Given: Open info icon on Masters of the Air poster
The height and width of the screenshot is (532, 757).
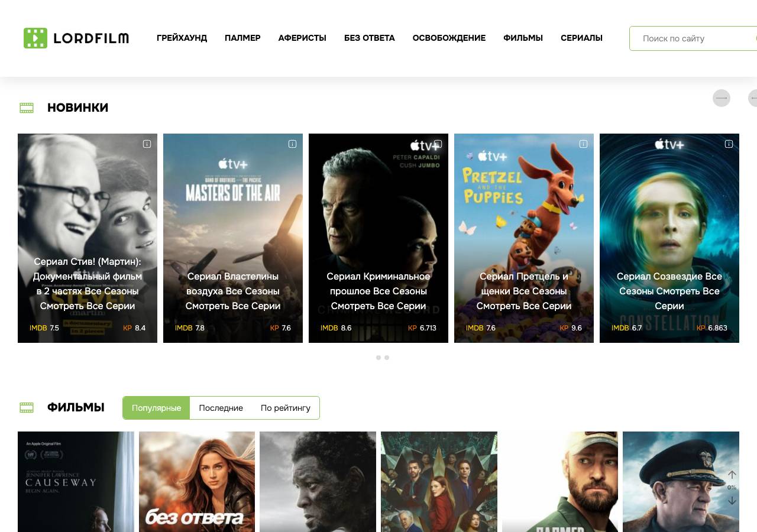Looking at the screenshot, I should (292, 144).
